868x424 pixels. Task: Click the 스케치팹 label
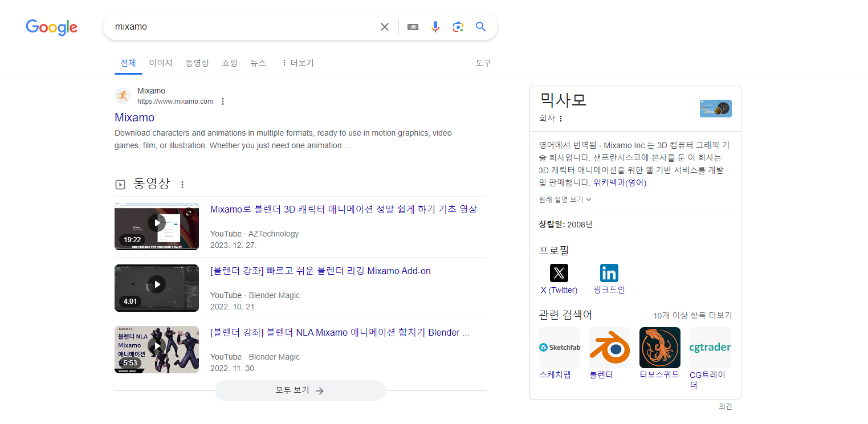[555, 375]
